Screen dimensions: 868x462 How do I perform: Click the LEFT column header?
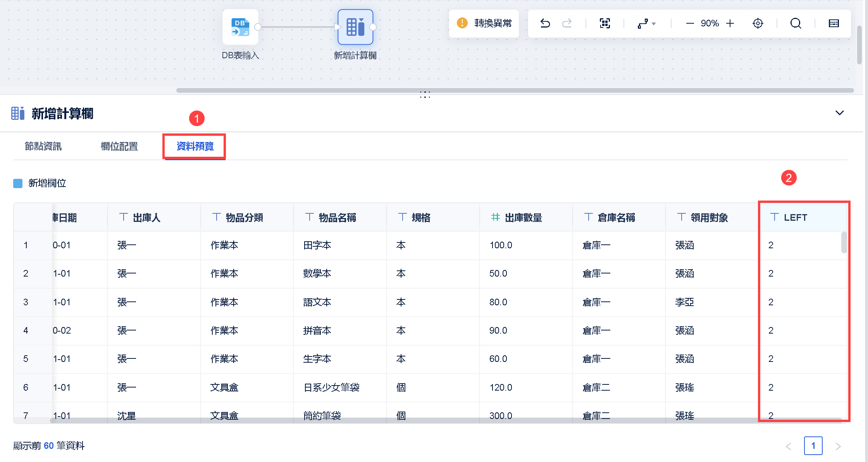(x=795, y=217)
